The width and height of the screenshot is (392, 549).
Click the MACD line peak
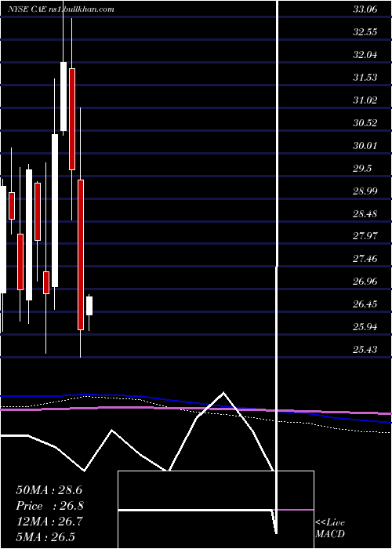tap(223, 392)
